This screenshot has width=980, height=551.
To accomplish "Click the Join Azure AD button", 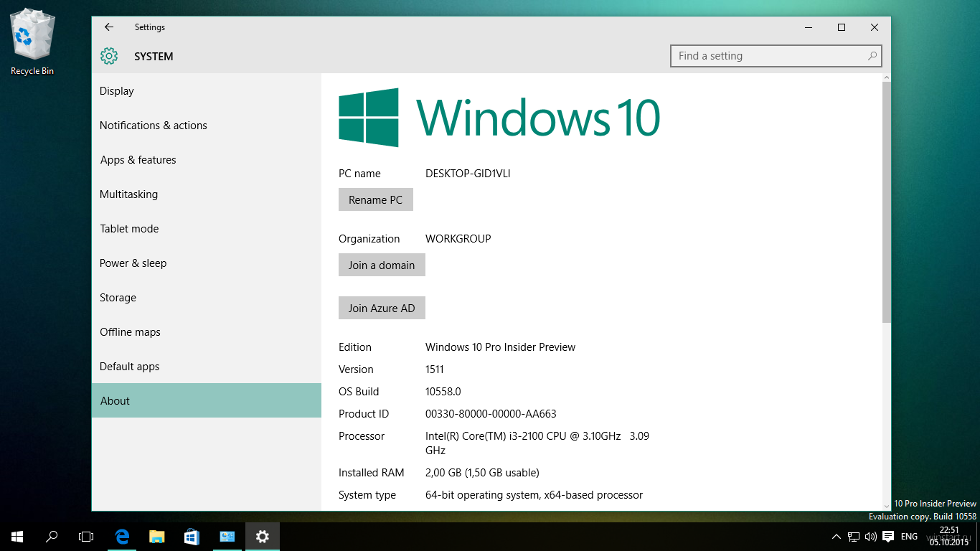I will pyautogui.click(x=382, y=308).
